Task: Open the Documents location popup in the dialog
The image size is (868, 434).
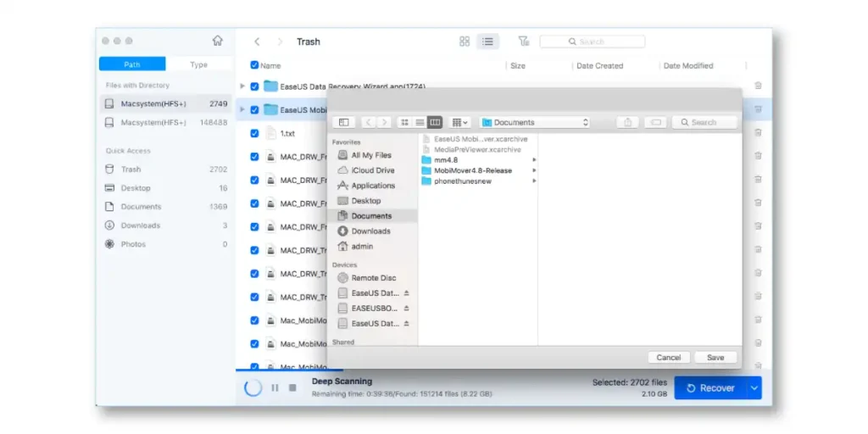Action: [x=535, y=122]
